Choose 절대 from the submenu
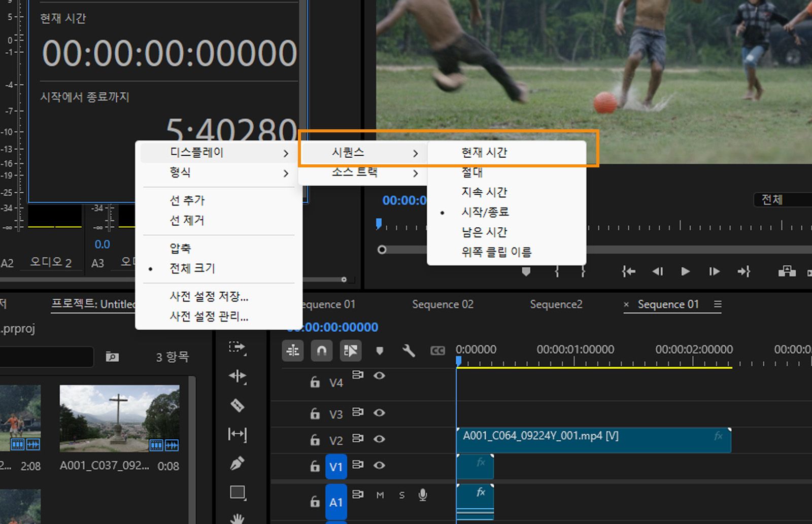Image resolution: width=812 pixels, height=524 pixels. click(506, 172)
